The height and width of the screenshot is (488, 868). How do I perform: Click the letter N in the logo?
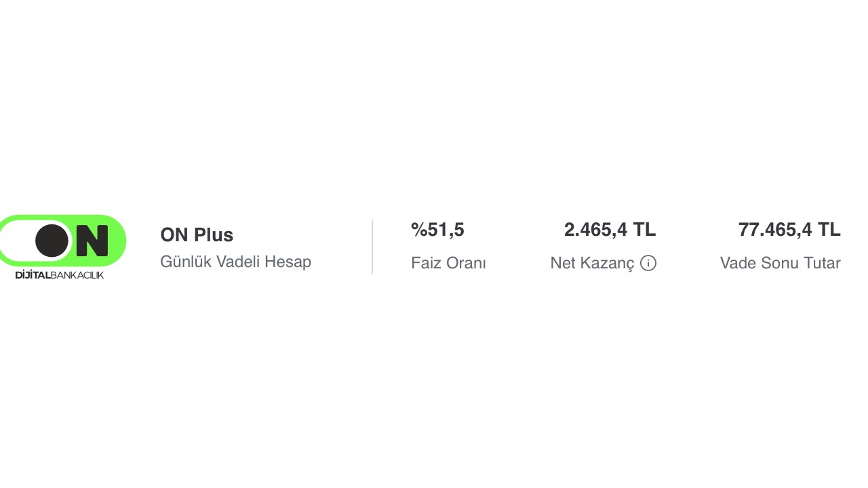coord(92,241)
